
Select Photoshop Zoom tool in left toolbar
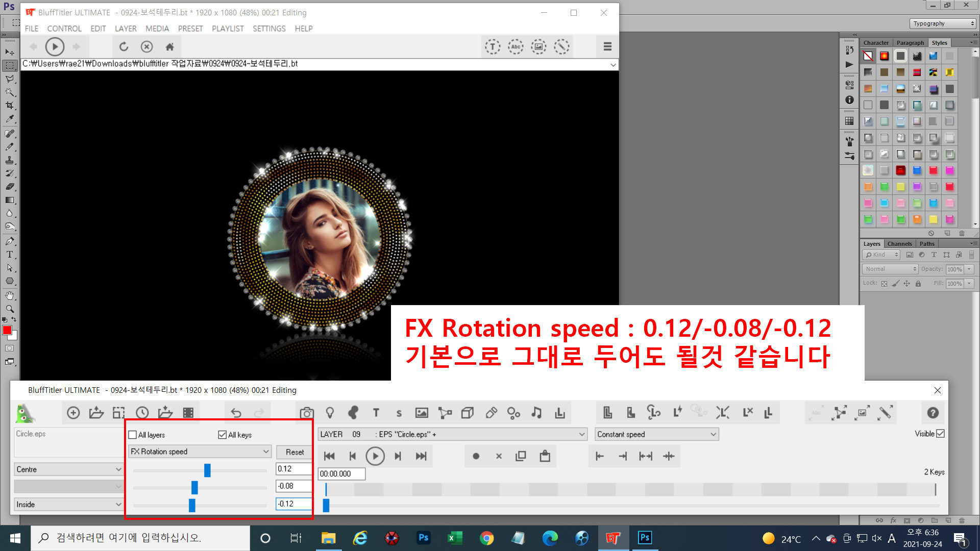(10, 309)
